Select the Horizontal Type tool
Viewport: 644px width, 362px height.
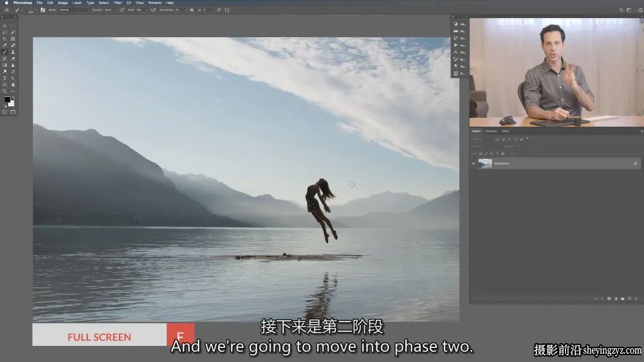click(x=5, y=78)
